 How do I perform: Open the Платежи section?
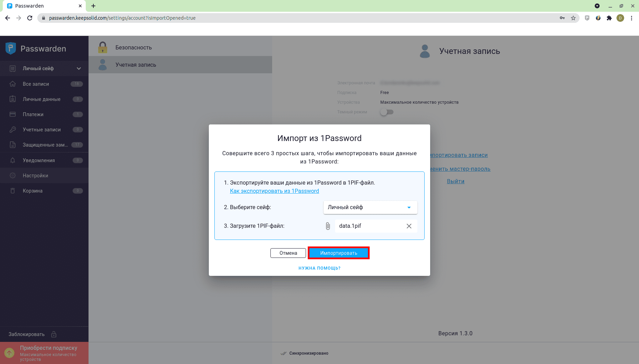pyautogui.click(x=33, y=114)
